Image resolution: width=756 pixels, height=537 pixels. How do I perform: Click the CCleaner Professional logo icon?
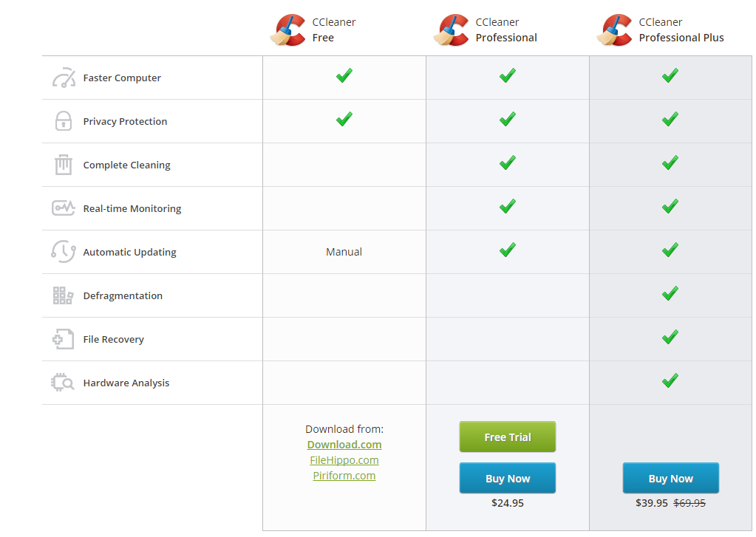(x=452, y=30)
